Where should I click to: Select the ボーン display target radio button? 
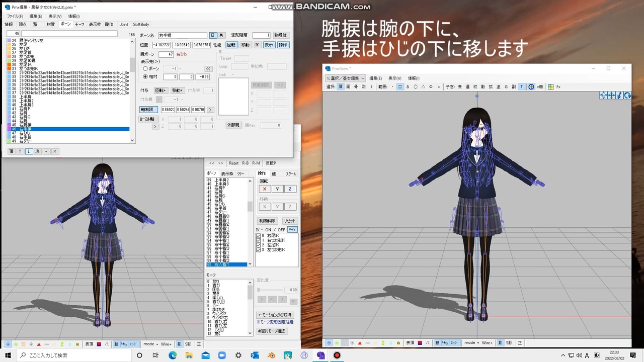(x=145, y=68)
